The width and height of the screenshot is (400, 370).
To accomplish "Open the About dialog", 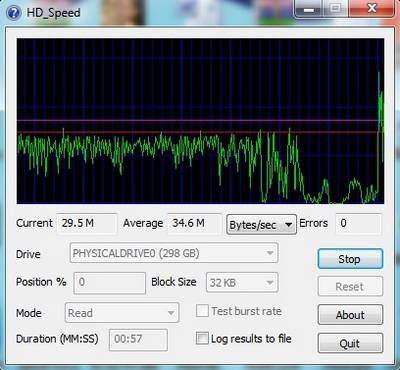I will (x=350, y=315).
